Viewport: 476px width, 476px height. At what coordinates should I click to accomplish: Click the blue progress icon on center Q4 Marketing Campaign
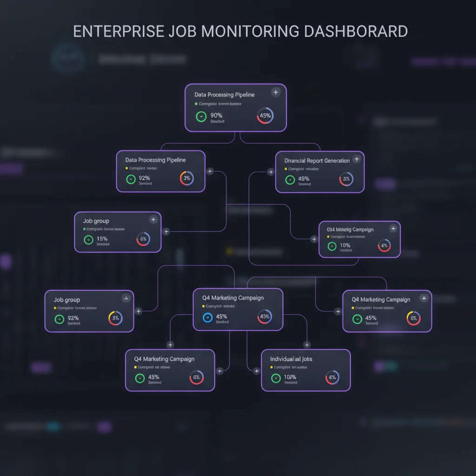coord(207,317)
